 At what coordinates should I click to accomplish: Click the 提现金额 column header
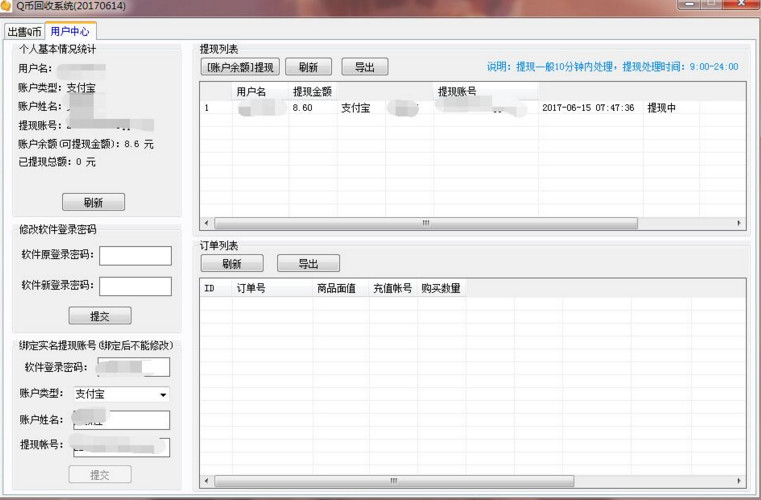coord(311,91)
